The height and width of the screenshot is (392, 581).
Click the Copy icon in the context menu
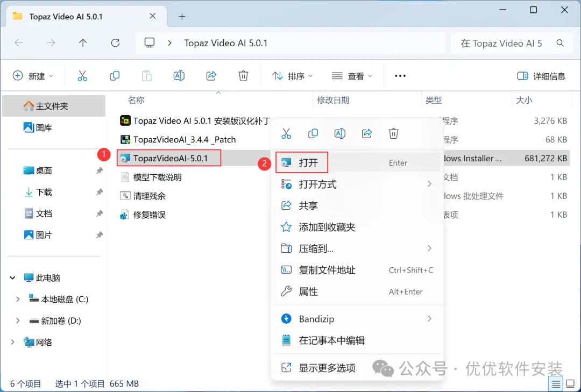click(x=313, y=133)
